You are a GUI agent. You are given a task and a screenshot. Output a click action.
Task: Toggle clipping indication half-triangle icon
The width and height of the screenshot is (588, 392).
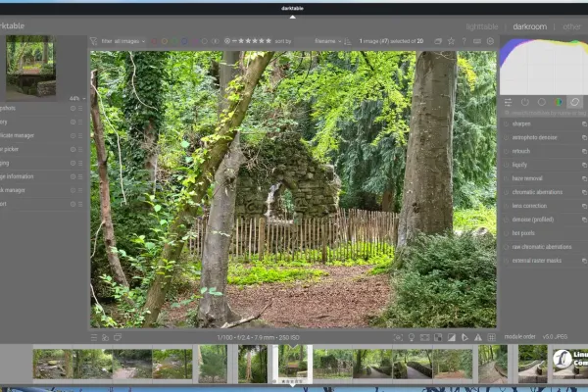click(452, 337)
